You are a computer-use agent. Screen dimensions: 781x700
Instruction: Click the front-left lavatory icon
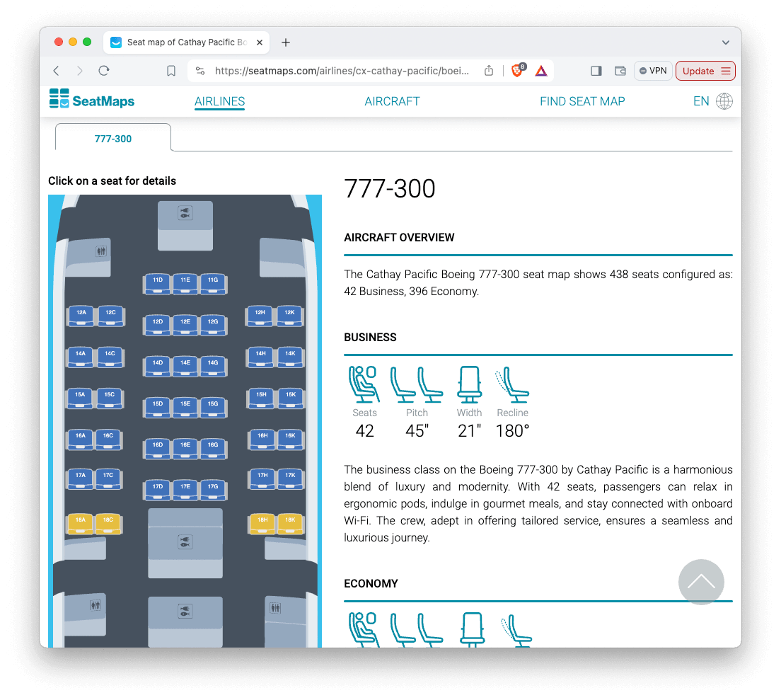coord(101,251)
